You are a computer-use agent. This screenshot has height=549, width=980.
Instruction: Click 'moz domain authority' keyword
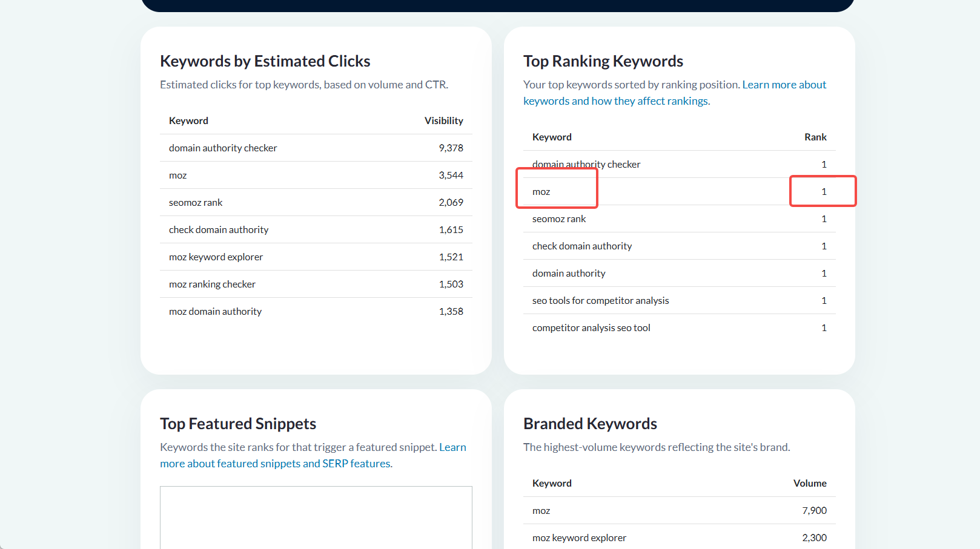(x=215, y=312)
